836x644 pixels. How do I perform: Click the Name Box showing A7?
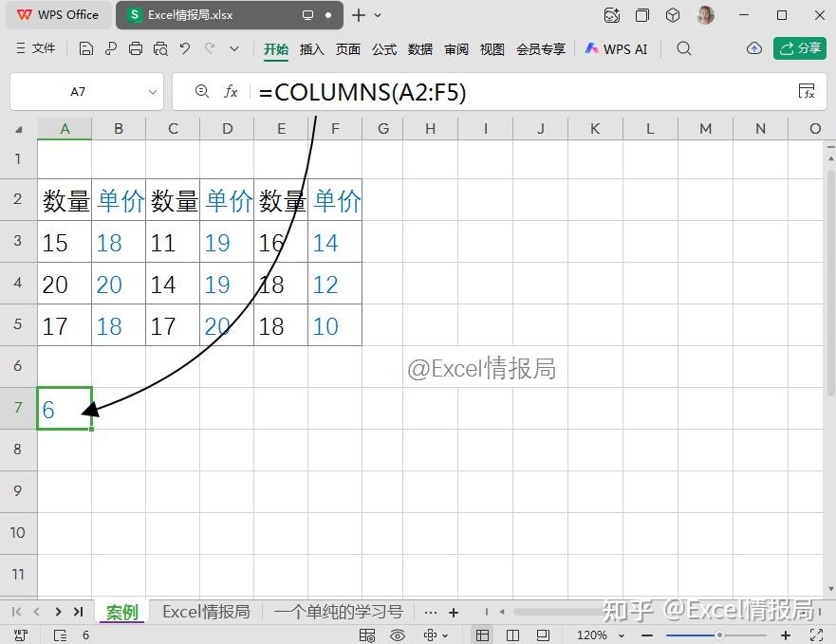pyautogui.click(x=78, y=92)
